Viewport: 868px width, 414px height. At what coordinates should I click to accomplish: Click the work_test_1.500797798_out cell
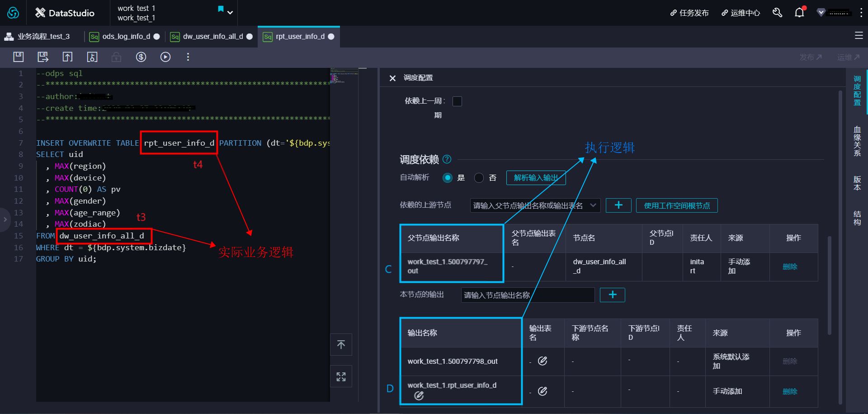pyautogui.click(x=461, y=361)
